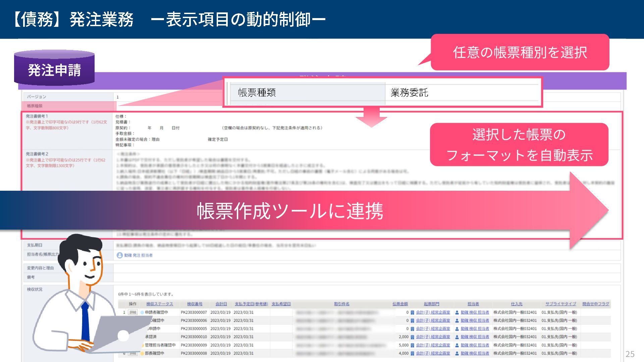Click the building icon in PK2303000009 row
Screen dimensions: 644x362
412,345
